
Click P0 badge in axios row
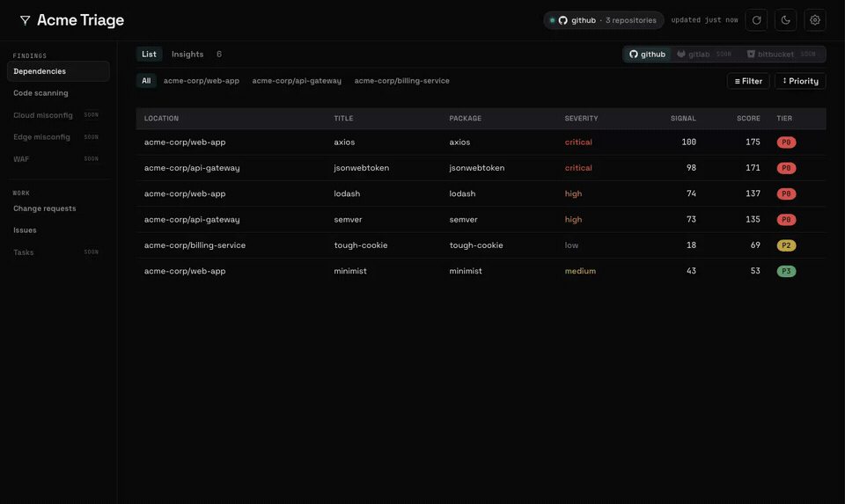786,142
